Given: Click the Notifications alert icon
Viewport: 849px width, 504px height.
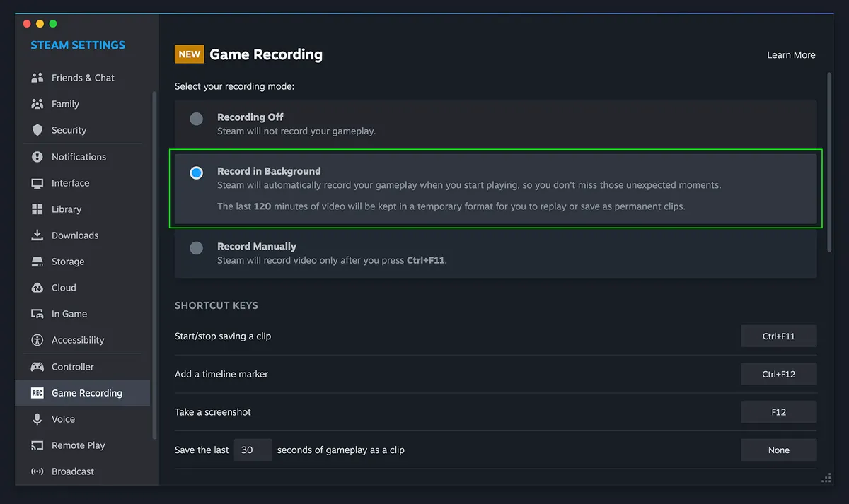Looking at the screenshot, I should (37, 157).
